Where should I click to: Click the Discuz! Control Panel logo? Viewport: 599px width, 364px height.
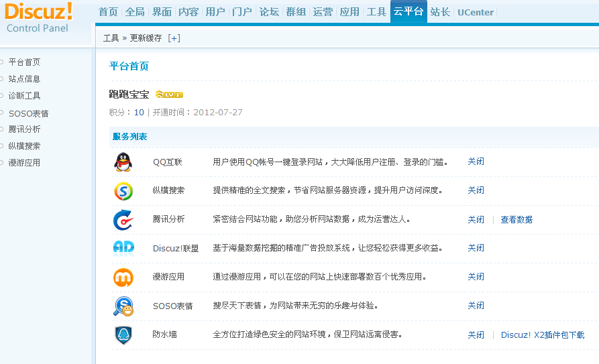point(38,17)
